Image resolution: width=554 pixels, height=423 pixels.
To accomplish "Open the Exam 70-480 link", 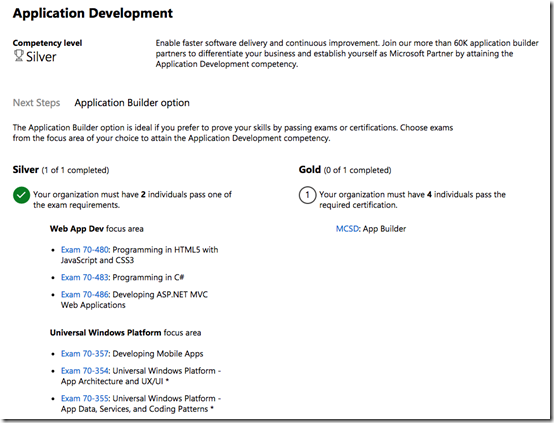I will [84, 250].
